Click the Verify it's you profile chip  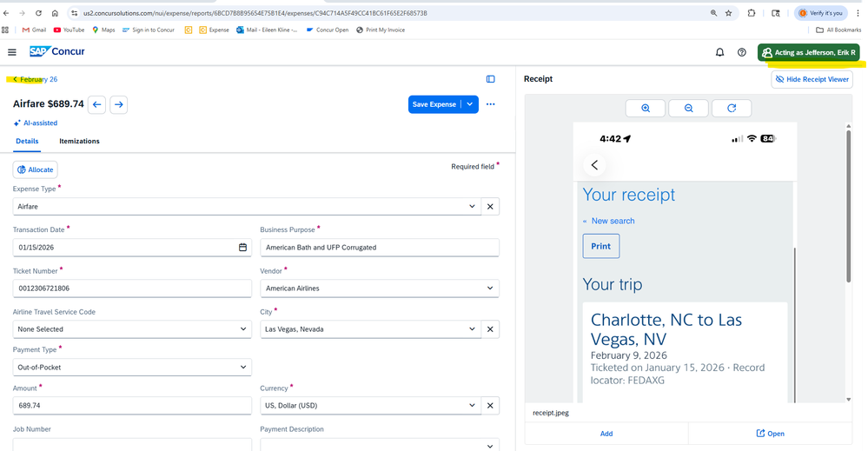[x=820, y=13]
